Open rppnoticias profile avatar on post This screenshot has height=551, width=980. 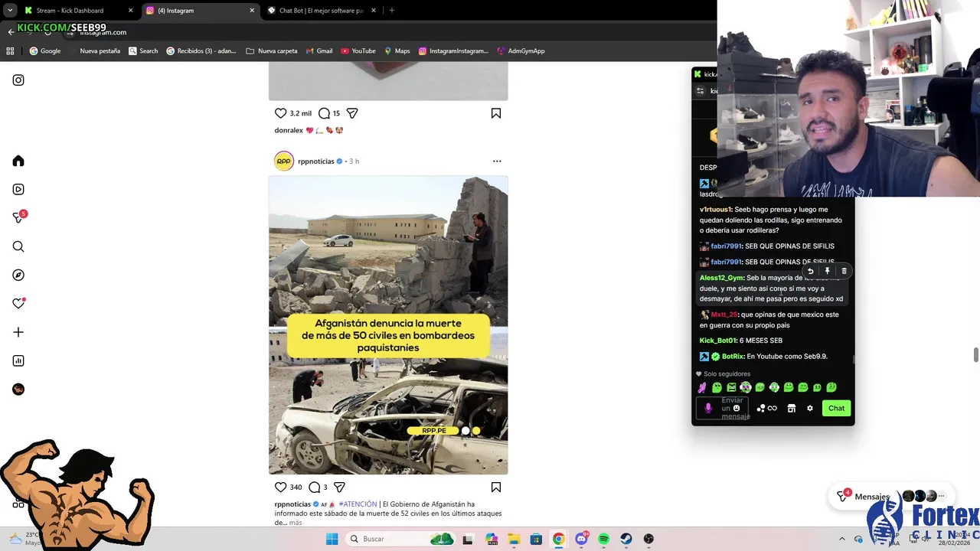pos(284,161)
